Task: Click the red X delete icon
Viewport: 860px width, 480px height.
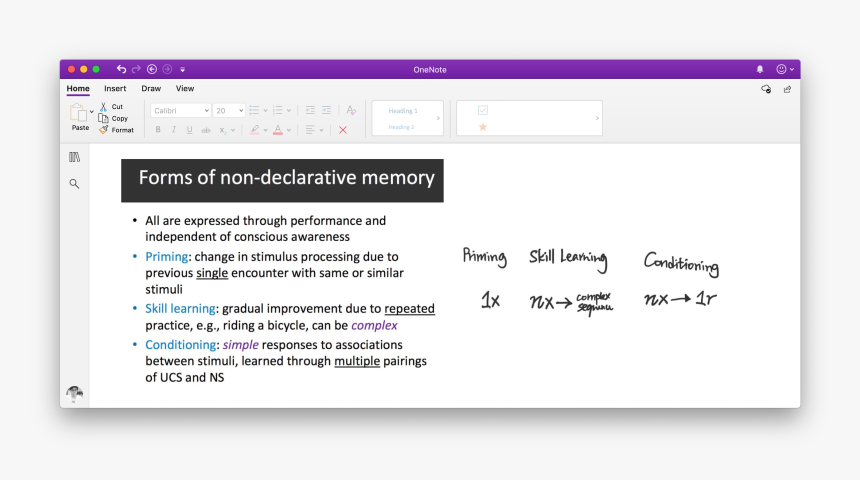Action: pyautogui.click(x=343, y=130)
